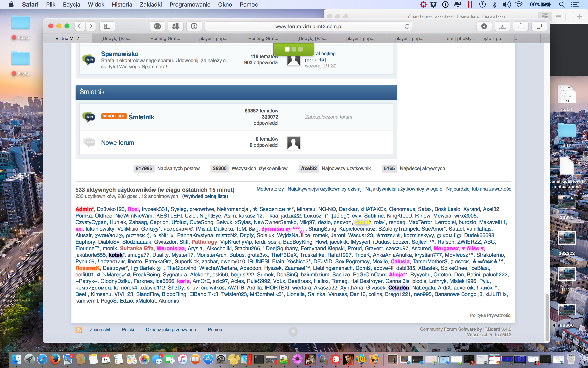Launch Finder from the Dock
Image resolution: width=588 pixels, height=368 pixels.
tap(17, 359)
